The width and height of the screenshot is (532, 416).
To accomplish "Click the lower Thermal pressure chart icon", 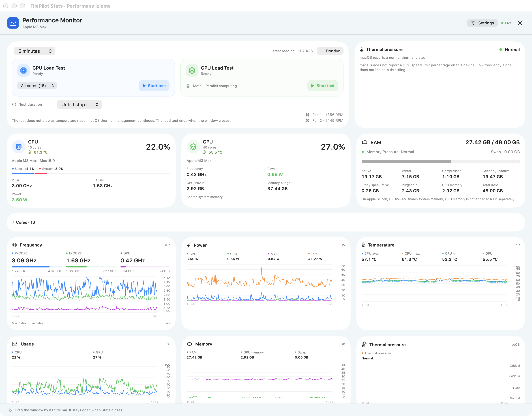I will click(364, 344).
